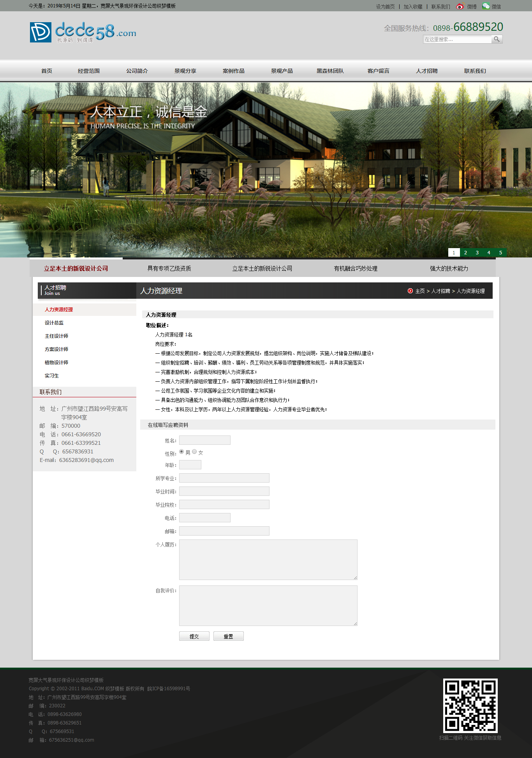Open 联系我们 in main navigation bar
The image size is (532, 758).
(475, 71)
